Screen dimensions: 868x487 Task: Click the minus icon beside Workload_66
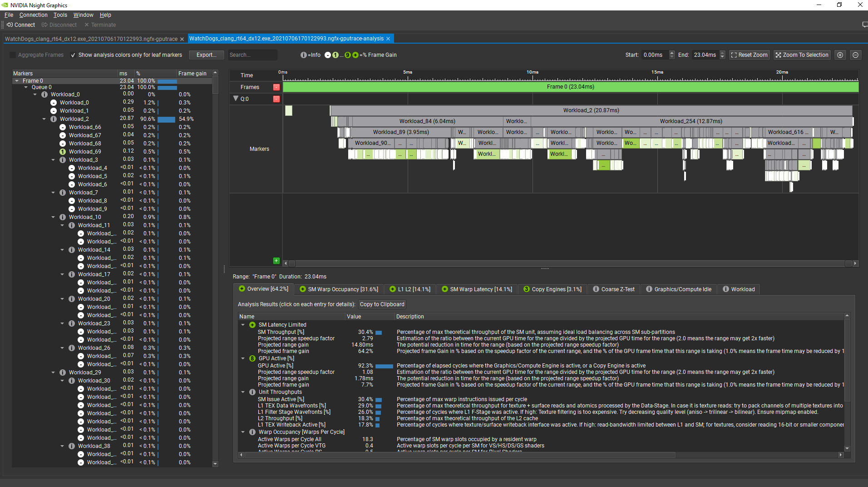(63, 127)
